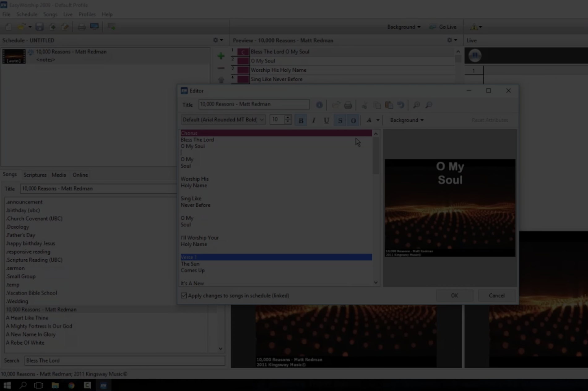The height and width of the screenshot is (391, 588).
Task: Toggle Italic formatting in Editor
Action: (x=313, y=120)
